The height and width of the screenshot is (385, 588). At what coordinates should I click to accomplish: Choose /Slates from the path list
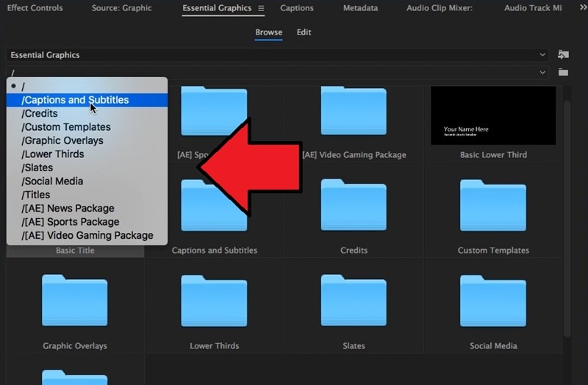click(x=87, y=168)
